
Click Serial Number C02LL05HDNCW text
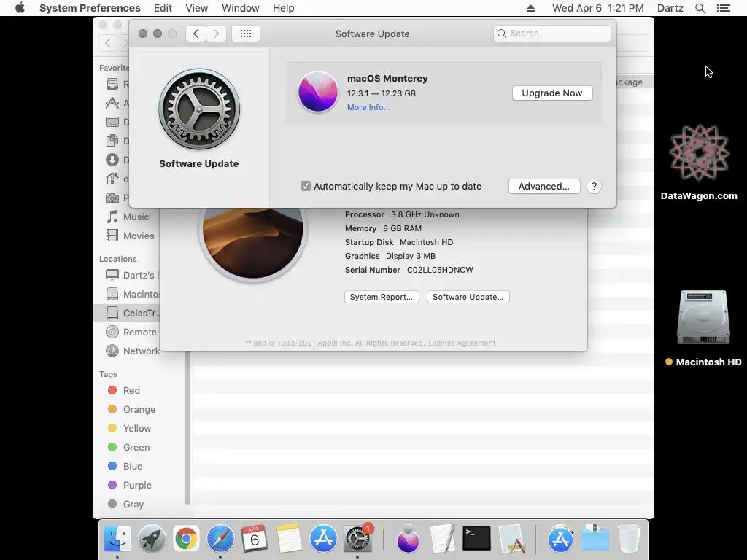[x=409, y=270]
